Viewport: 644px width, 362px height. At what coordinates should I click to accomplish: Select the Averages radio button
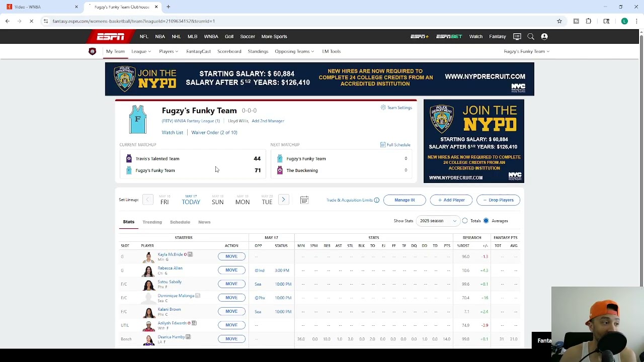(x=486, y=221)
